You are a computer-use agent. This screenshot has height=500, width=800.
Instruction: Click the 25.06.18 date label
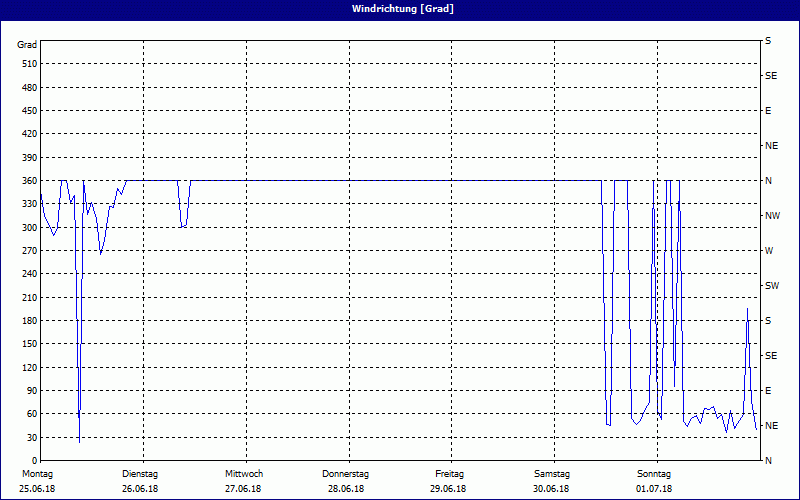(37, 488)
